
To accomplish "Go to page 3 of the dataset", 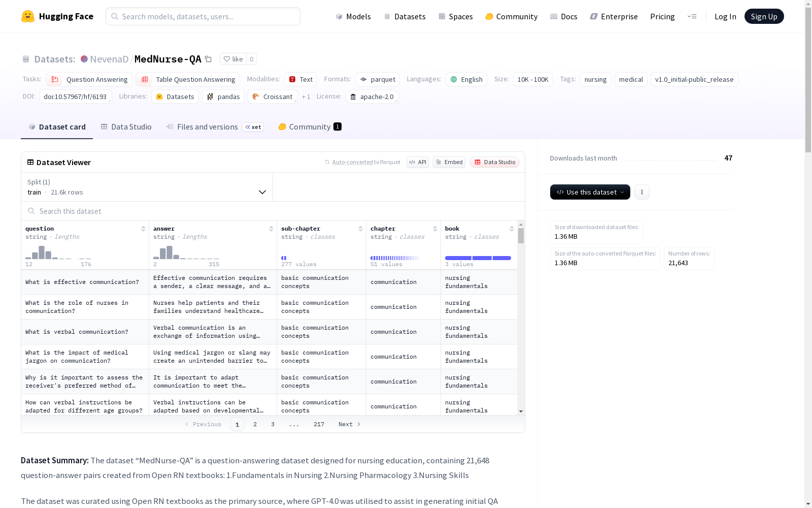I will [x=273, y=424].
